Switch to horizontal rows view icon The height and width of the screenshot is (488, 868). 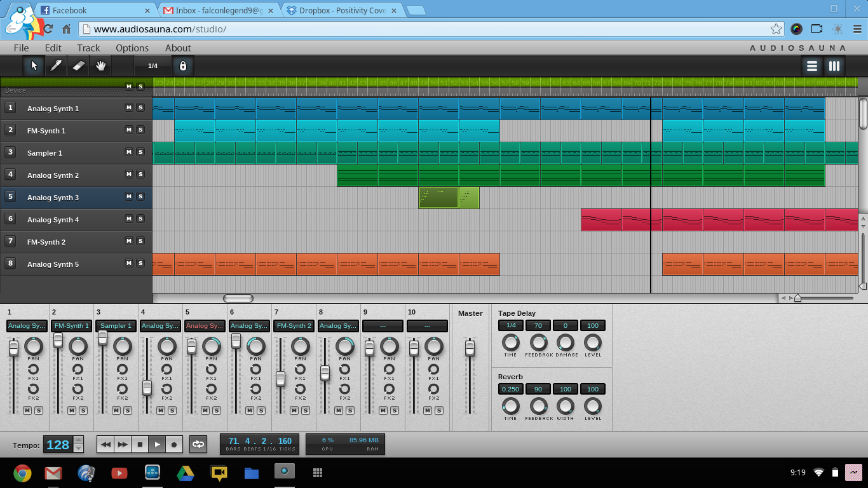(811, 66)
